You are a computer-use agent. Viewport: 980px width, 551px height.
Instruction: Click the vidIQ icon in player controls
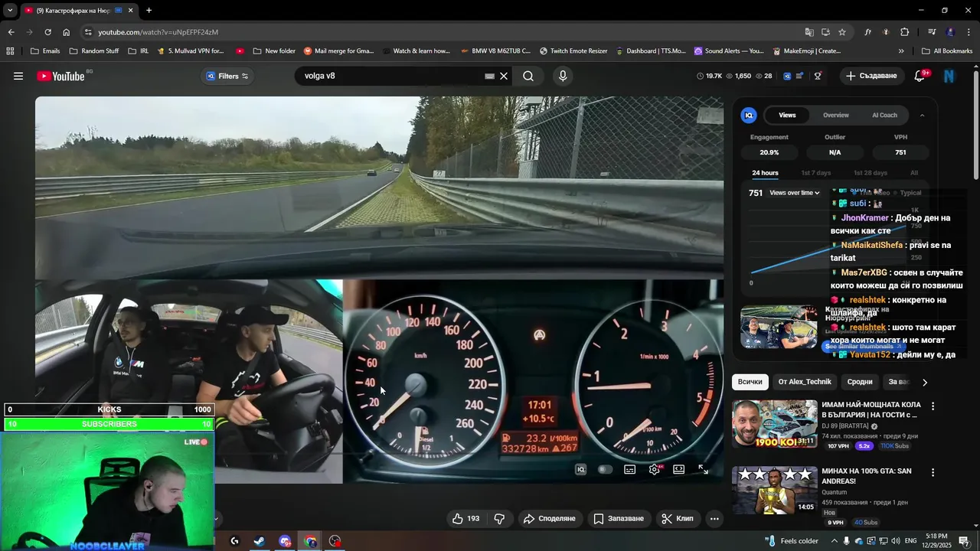[580, 469]
